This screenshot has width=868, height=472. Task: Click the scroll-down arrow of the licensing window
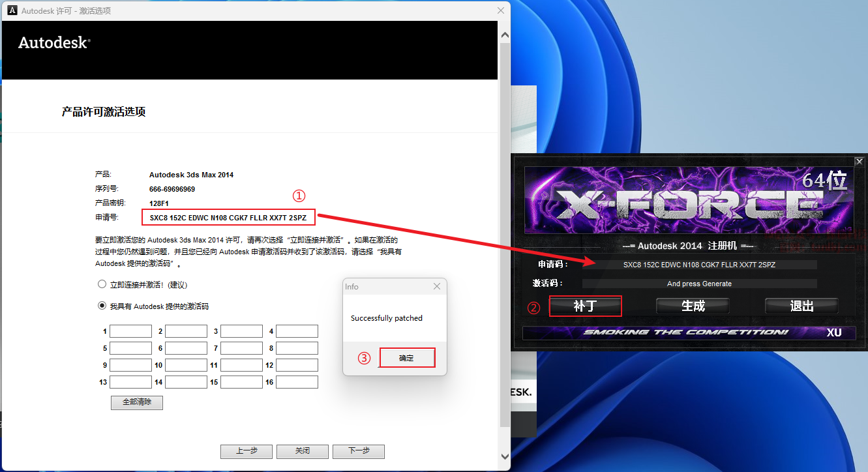tap(504, 456)
